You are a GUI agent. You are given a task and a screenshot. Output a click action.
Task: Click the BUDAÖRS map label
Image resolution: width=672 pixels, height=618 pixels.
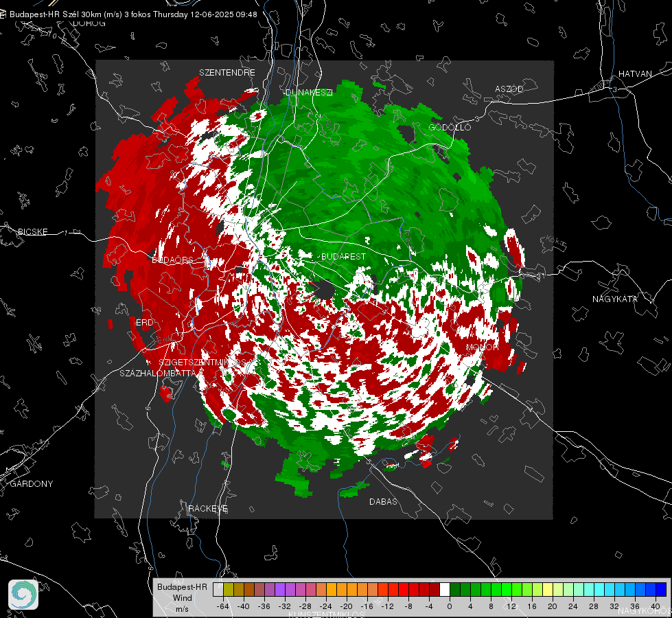pos(172,260)
